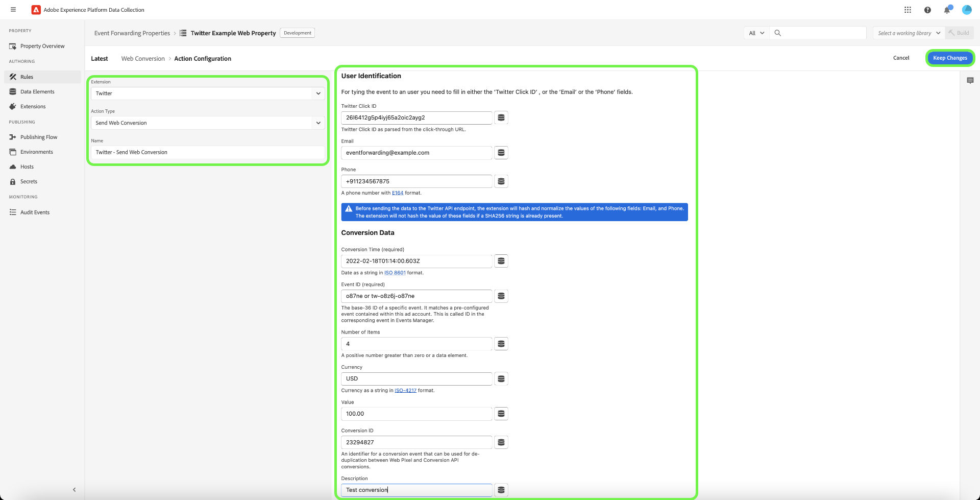This screenshot has width=980, height=500.
Task: Click the Currency field containing USD
Action: [416, 379]
